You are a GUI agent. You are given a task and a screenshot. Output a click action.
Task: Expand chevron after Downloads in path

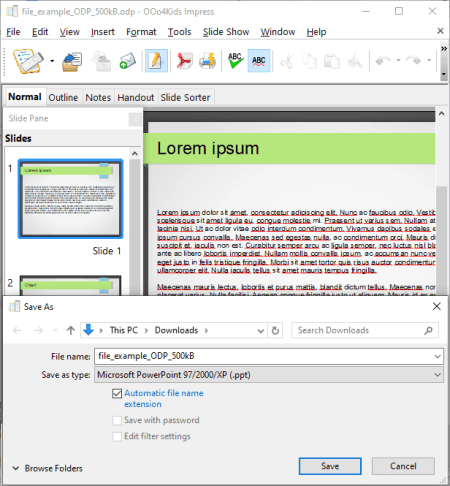(206, 330)
